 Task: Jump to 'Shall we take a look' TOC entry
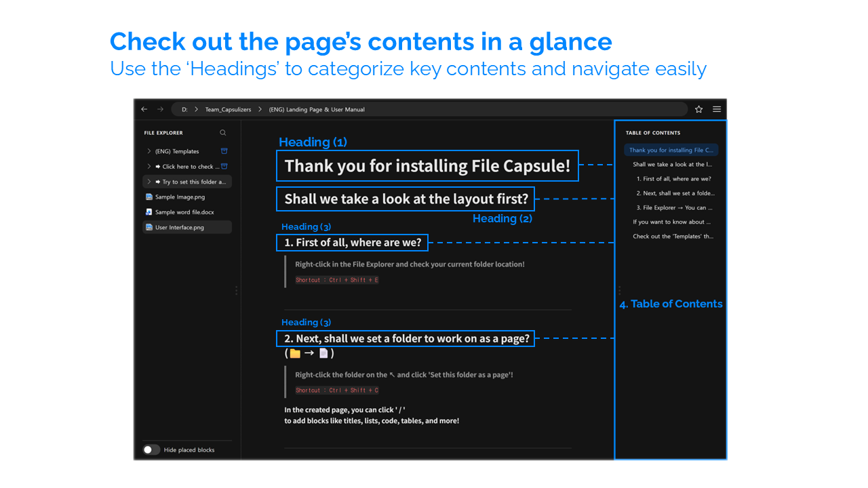point(673,165)
